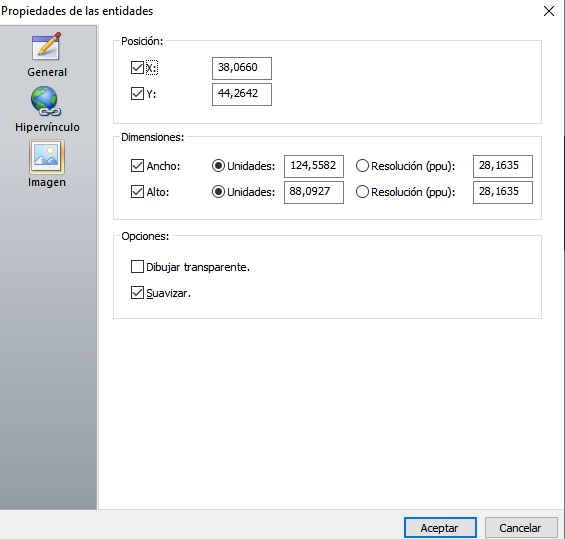
Task: Open the General properties section
Action: point(47,55)
